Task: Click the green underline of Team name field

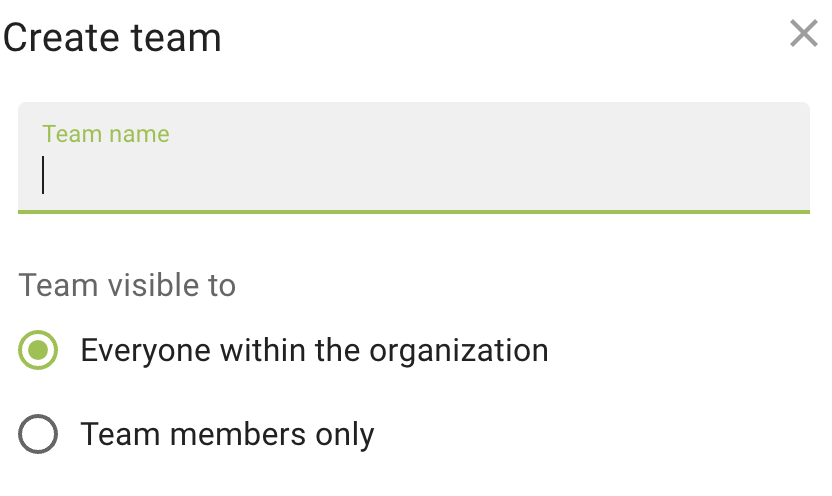Action: [x=413, y=211]
